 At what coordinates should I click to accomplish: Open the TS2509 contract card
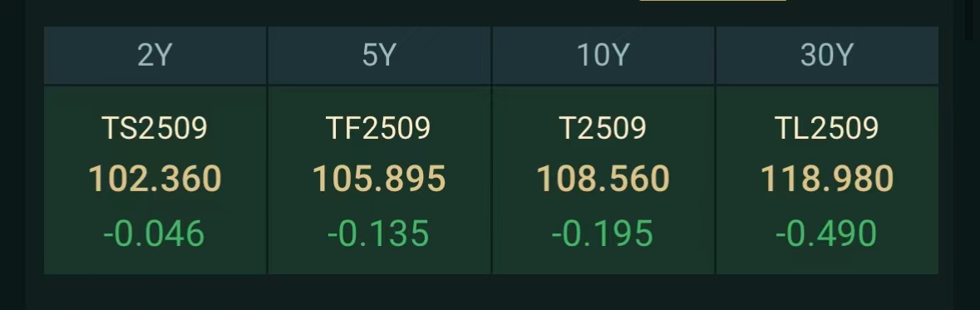[x=155, y=180]
